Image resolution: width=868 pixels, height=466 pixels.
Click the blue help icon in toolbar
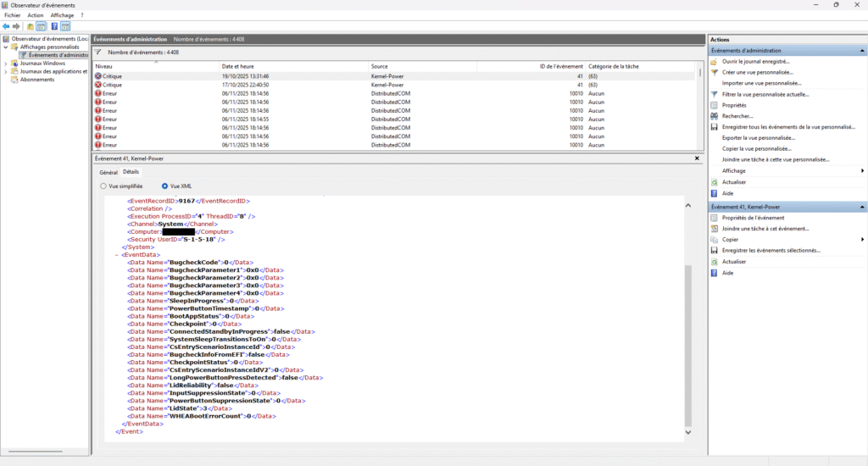(x=53, y=26)
